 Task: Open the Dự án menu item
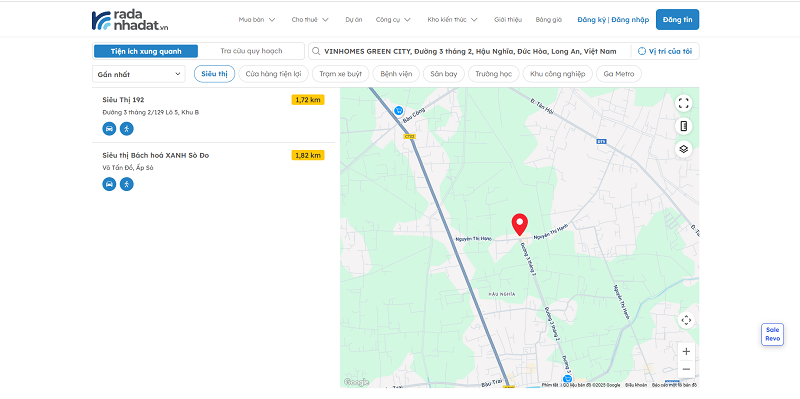pos(354,20)
